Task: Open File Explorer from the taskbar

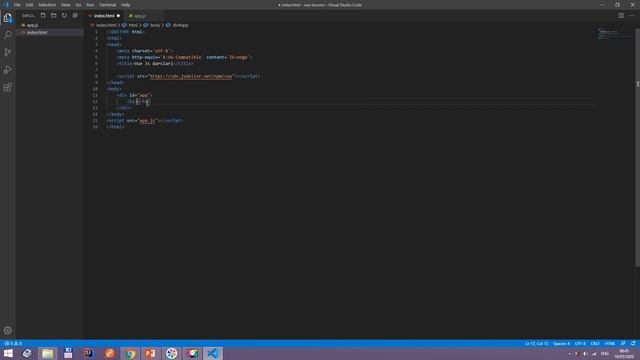Action: point(47,353)
